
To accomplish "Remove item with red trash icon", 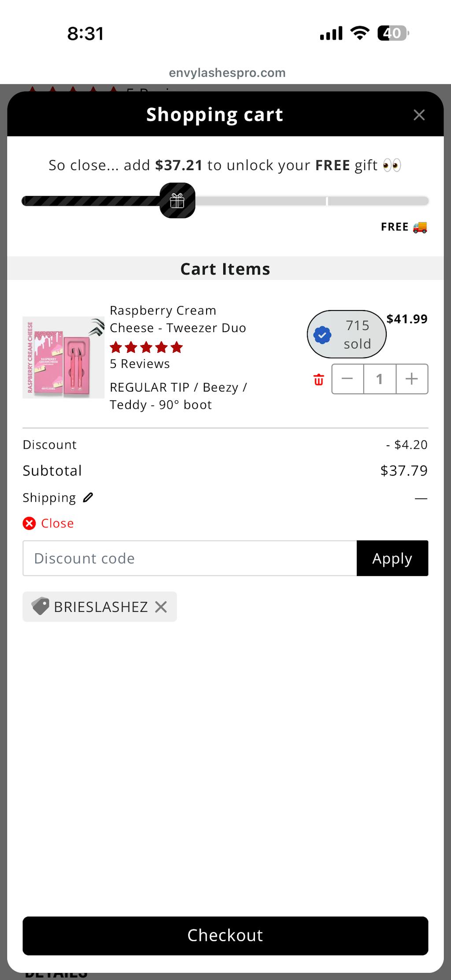I will [x=318, y=380].
